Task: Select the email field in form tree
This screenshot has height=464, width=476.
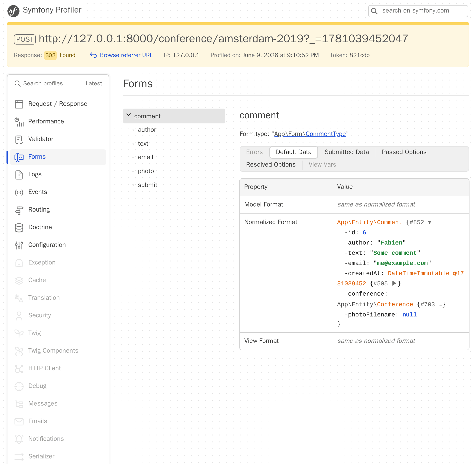Action: 146,157
